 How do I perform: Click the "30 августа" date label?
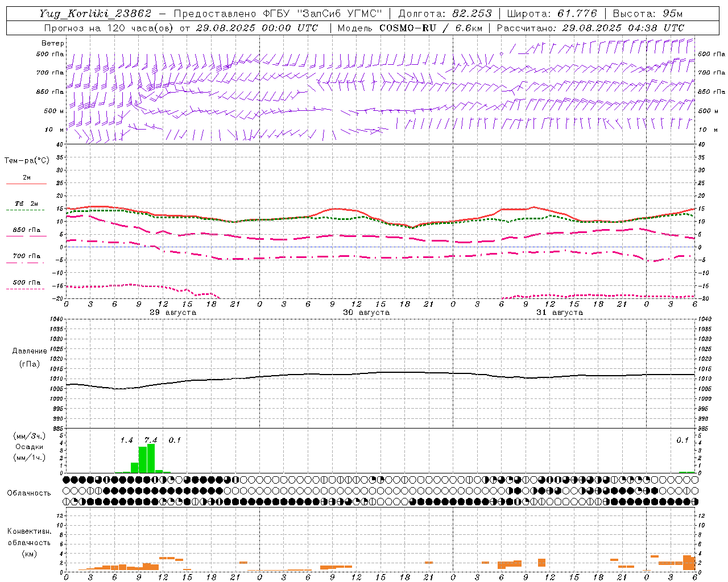click(366, 313)
